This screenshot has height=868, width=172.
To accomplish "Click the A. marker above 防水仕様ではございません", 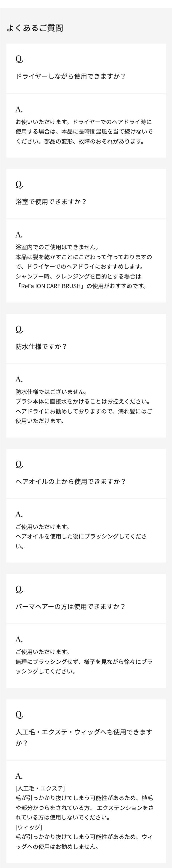I will (19, 379).
